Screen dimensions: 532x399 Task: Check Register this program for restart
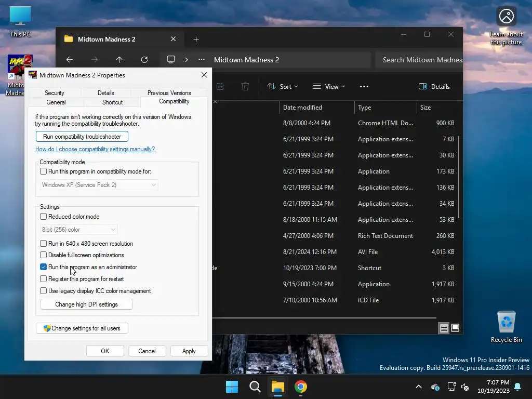click(43, 278)
